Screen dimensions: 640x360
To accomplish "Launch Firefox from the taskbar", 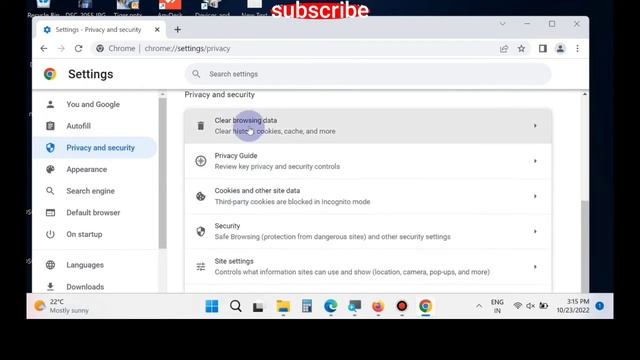I will pyautogui.click(x=378, y=306).
